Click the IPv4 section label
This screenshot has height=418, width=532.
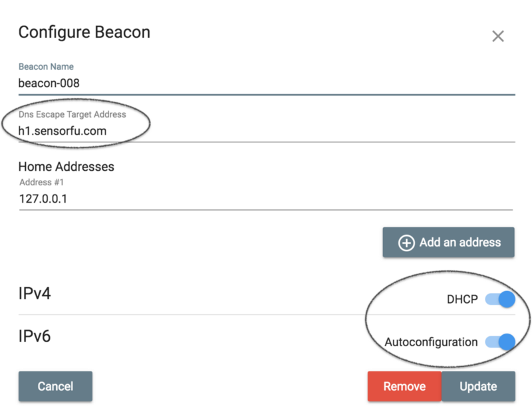tap(35, 294)
